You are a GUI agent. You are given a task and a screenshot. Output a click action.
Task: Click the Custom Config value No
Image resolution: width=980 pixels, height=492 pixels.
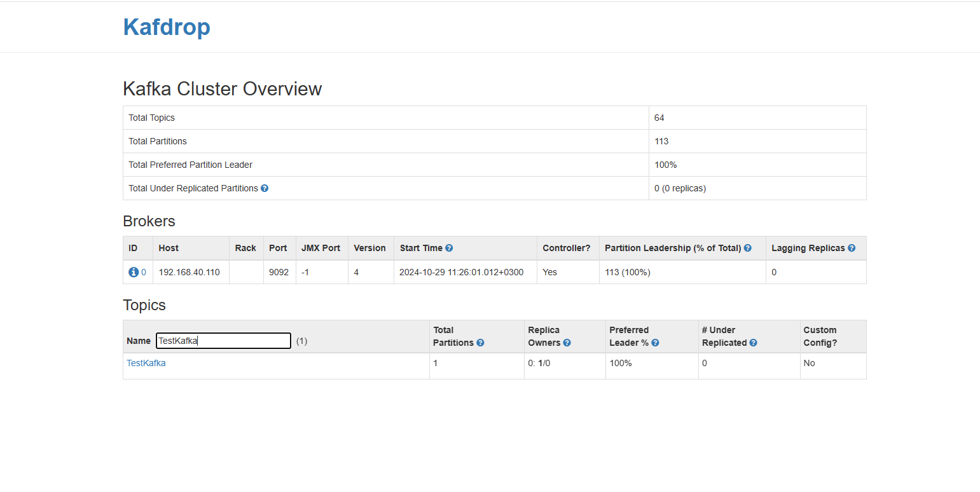[809, 363]
